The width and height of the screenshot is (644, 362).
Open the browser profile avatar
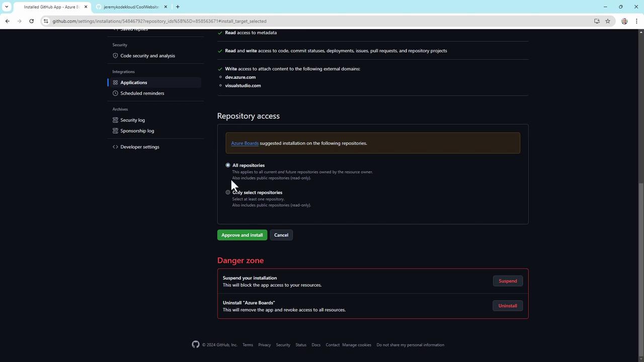tap(624, 21)
